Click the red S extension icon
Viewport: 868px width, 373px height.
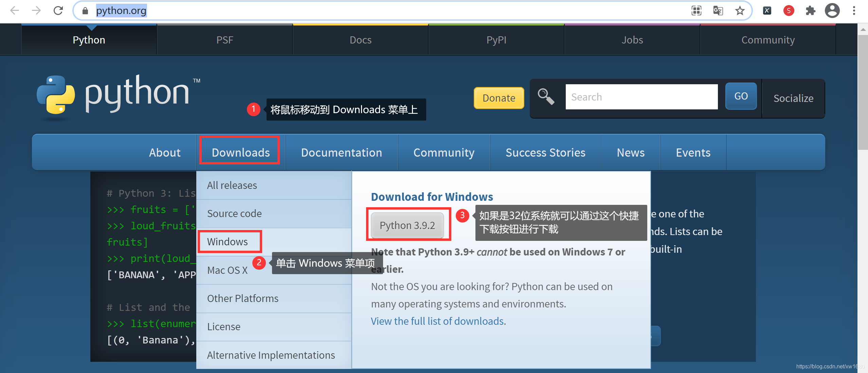[x=789, y=11]
